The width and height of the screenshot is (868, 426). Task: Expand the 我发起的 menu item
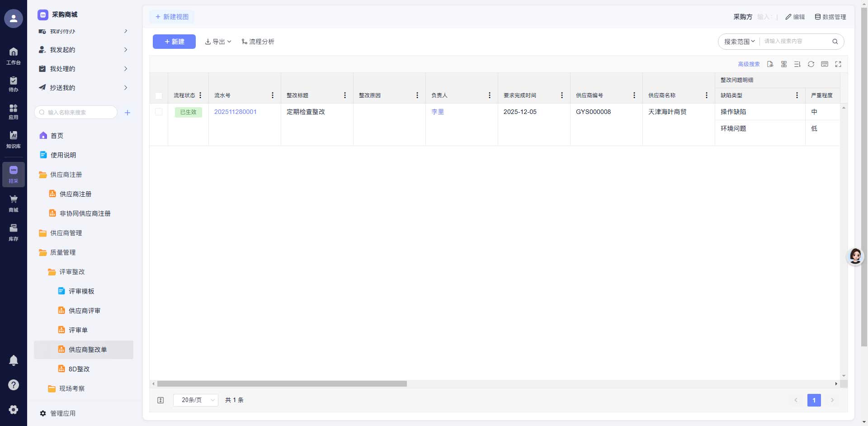[84, 50]
